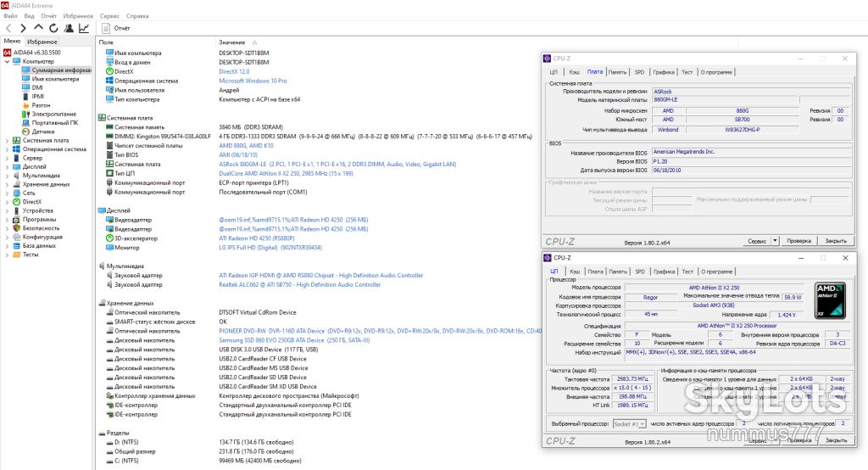Select the Безопасность shield tree item
The height and width of the screenshot is (470, 868).
pyautogui.click(x=41, y=228)
